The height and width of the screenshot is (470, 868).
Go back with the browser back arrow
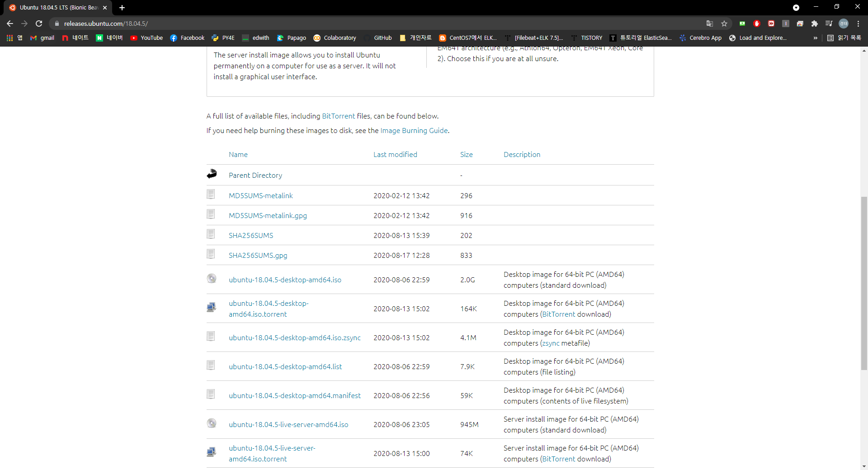coord(10,24)
